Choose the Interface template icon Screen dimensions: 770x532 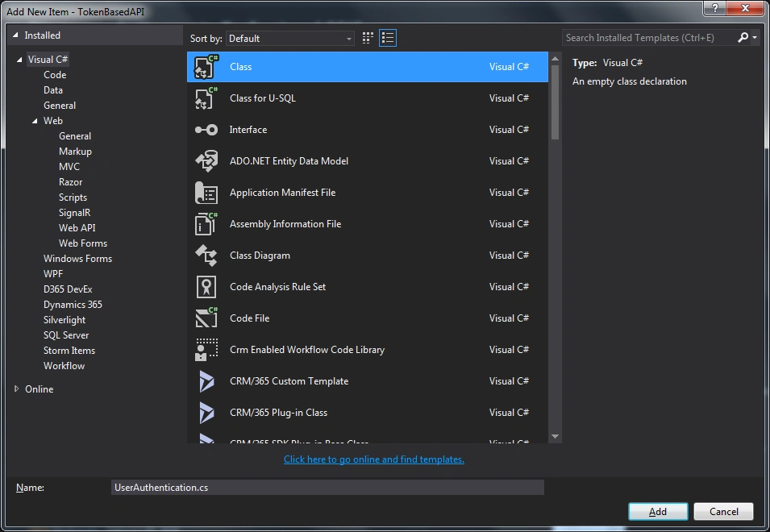(x=206, y=130)
